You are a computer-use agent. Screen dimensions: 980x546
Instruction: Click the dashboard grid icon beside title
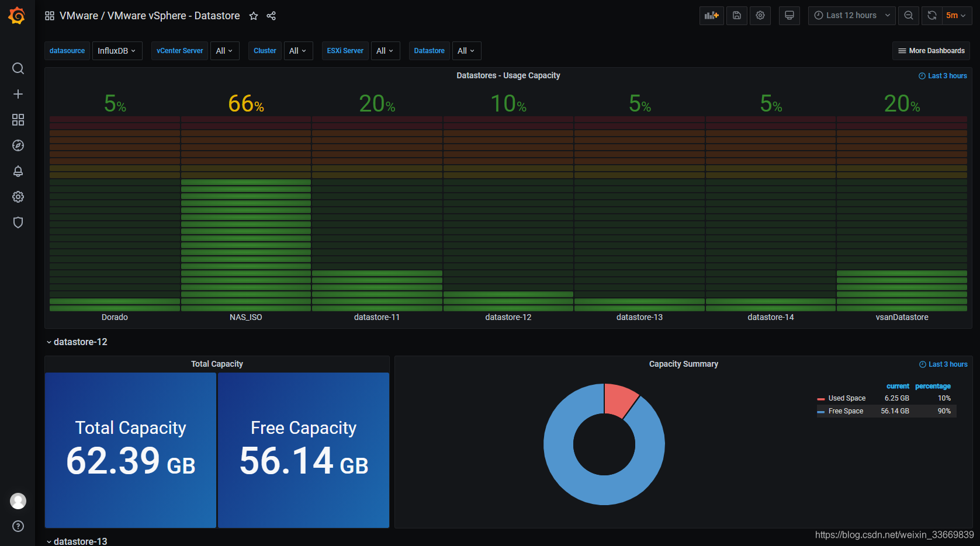50,16
